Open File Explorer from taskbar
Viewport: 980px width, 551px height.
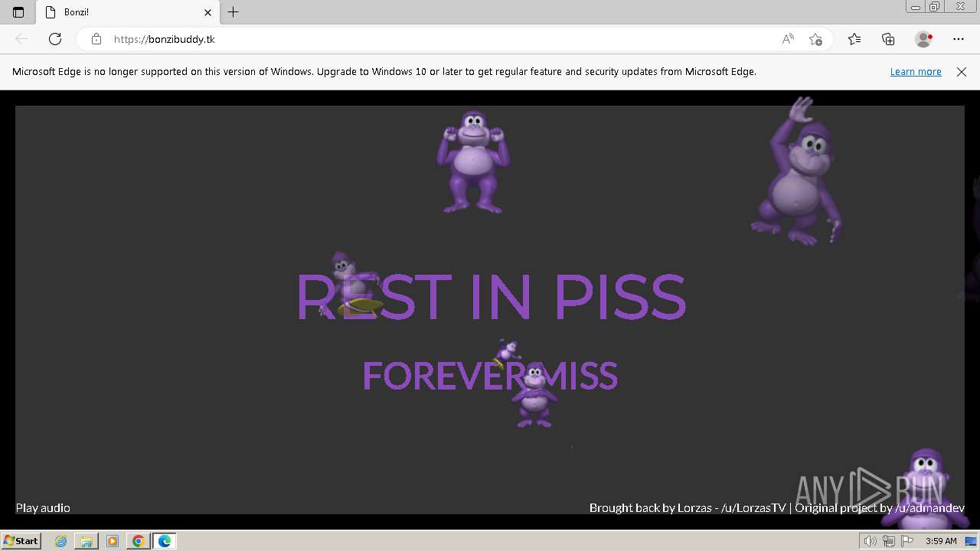pyautogui.click(x=87, y=541)
